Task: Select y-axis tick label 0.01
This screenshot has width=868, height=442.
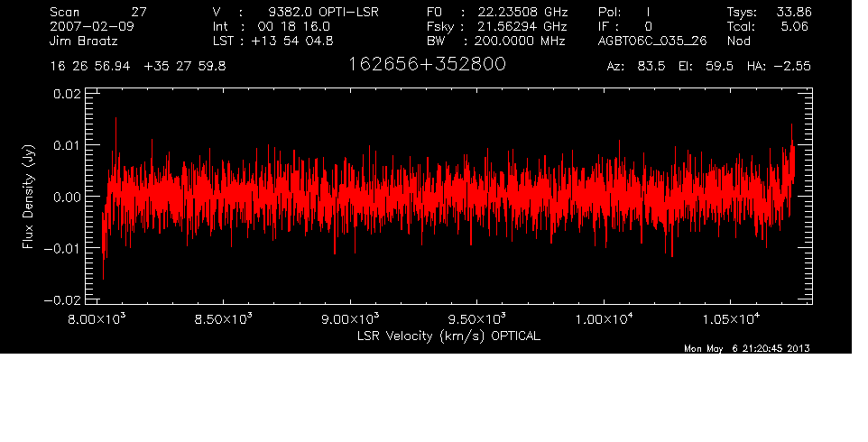Action: tap(67, 145)
